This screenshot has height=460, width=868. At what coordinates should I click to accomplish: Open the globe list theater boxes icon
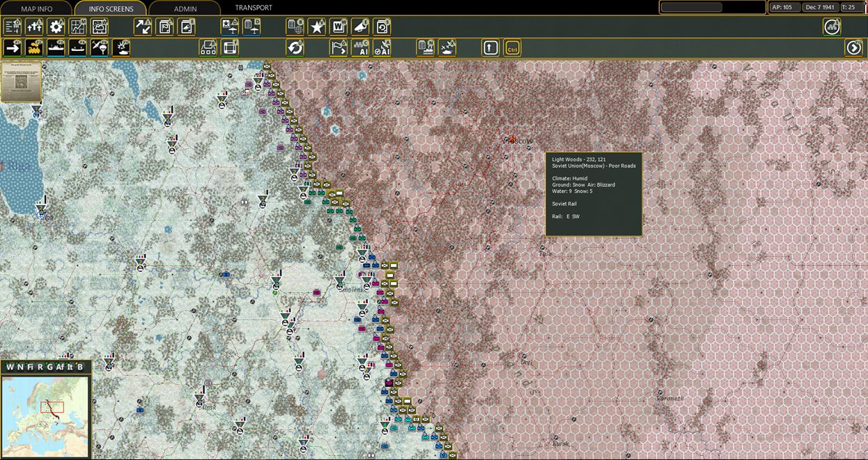click(295, 27)
